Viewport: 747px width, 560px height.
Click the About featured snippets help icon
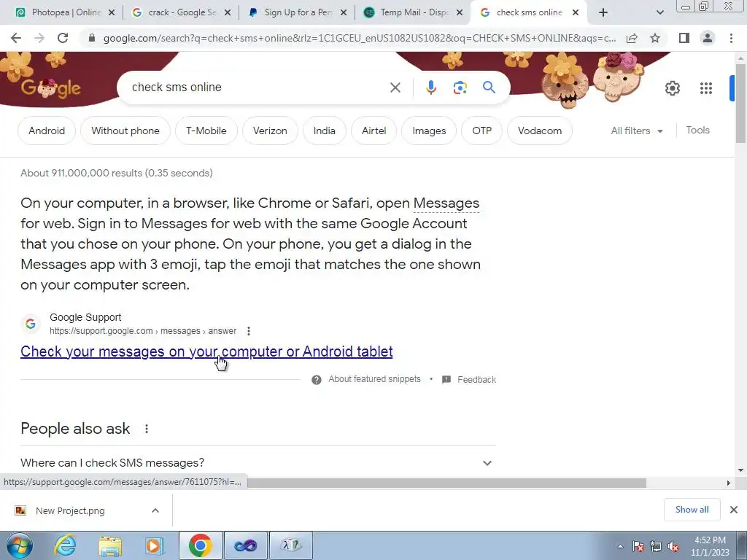pyautogui.click(x=317, y=379)
